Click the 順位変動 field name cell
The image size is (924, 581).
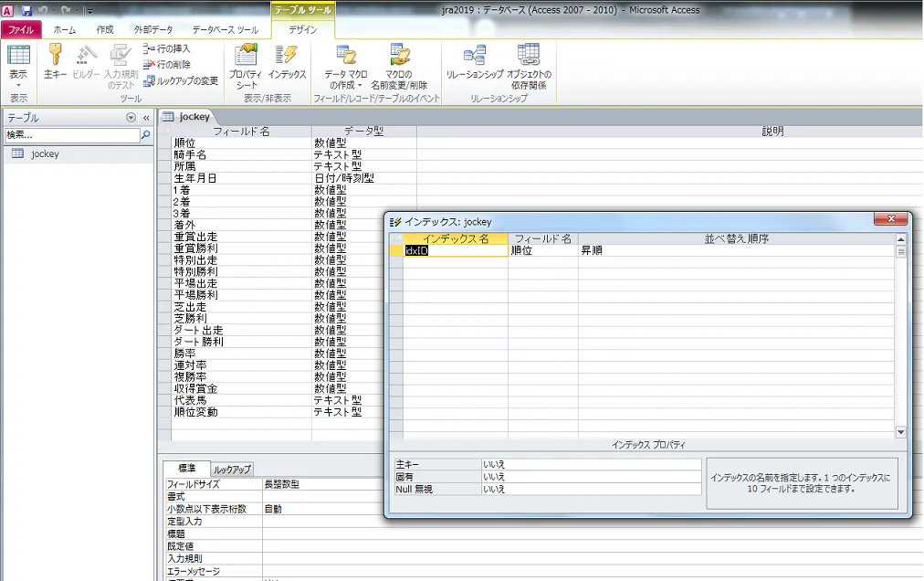coord(241,412)
